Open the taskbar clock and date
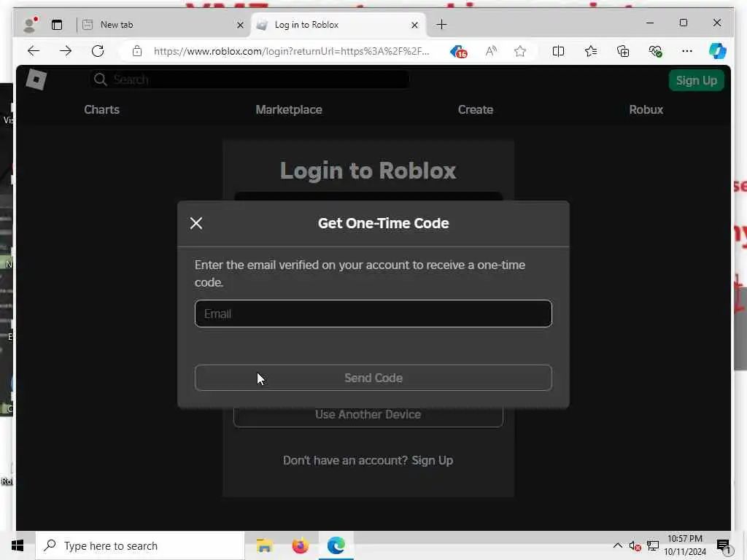 click(x=684, y=545)
